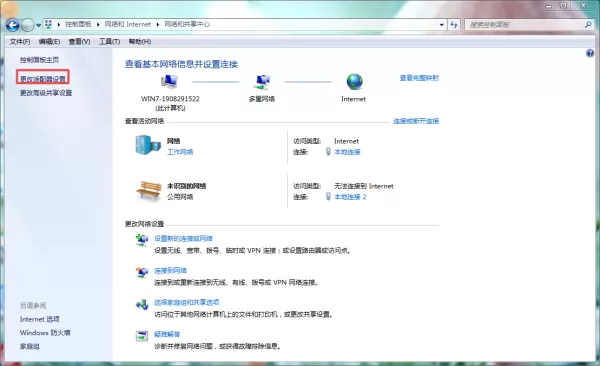Viewport: 600px width, 366px height.
Task: Click the park bench unidentified network icon
Action: 149,191
